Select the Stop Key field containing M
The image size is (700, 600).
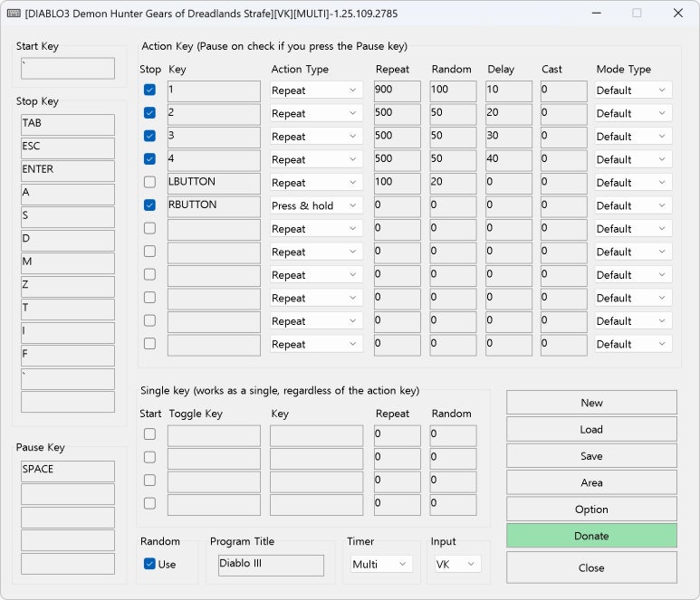click(68, 263)
